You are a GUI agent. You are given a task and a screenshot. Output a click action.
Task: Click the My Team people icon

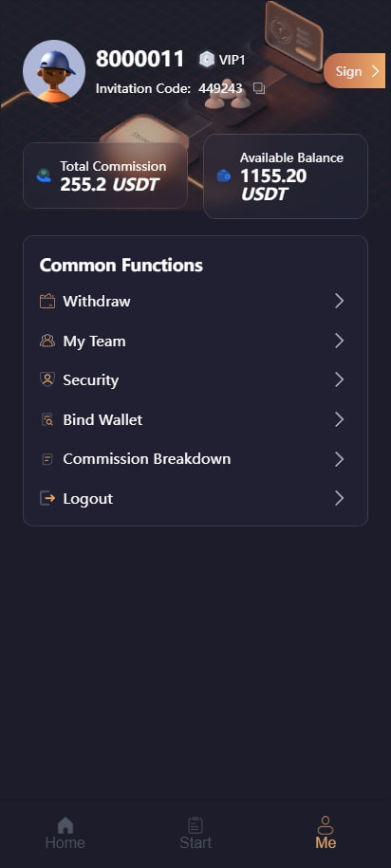[47, 341]
